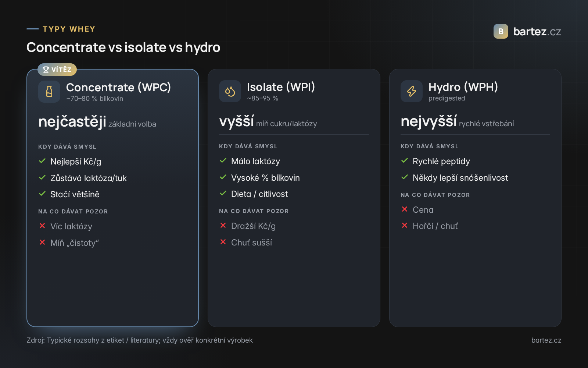Click the TYPY WHEY section label
Image resolution: width=588 pixels, height=368 pixels.
[x=69, y=29]
